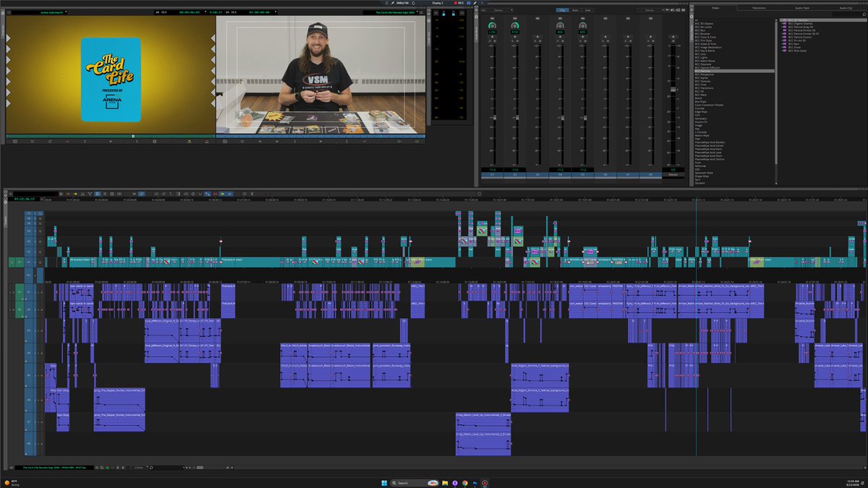Click the plus button above the Master fader
The image size is (868, 488).
pos(673,37)
